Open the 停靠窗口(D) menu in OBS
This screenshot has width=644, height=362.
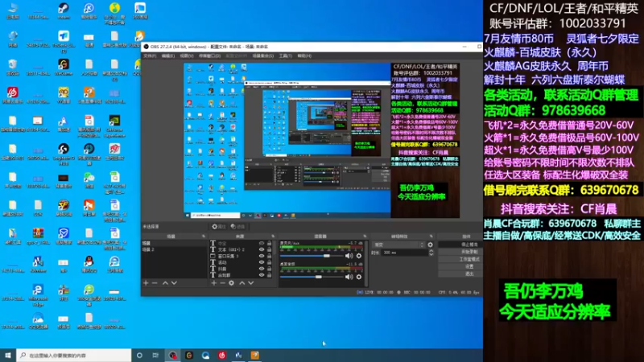coord(209,56)
